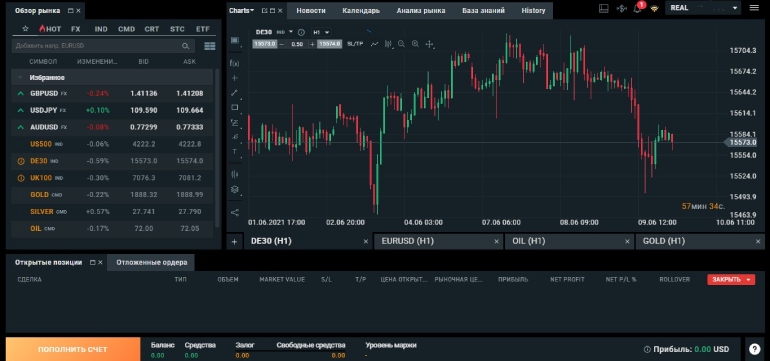Toggle the favorites star filter
Screen dimensions: 770x361
(x=26, y=29)
